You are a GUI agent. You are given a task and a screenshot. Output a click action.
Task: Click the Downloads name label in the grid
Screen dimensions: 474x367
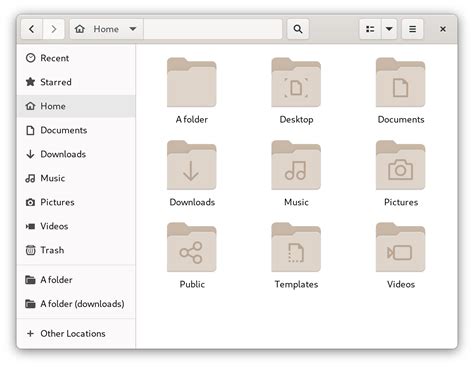tap(192, 202)
